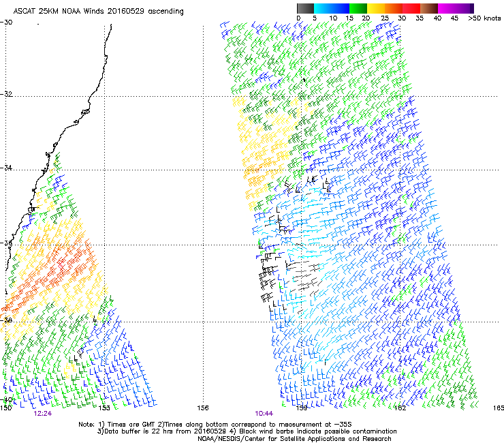Screen dimensions: 504x443
Task: Click the '156' longitude axis label
Action: tap(203, 408)
